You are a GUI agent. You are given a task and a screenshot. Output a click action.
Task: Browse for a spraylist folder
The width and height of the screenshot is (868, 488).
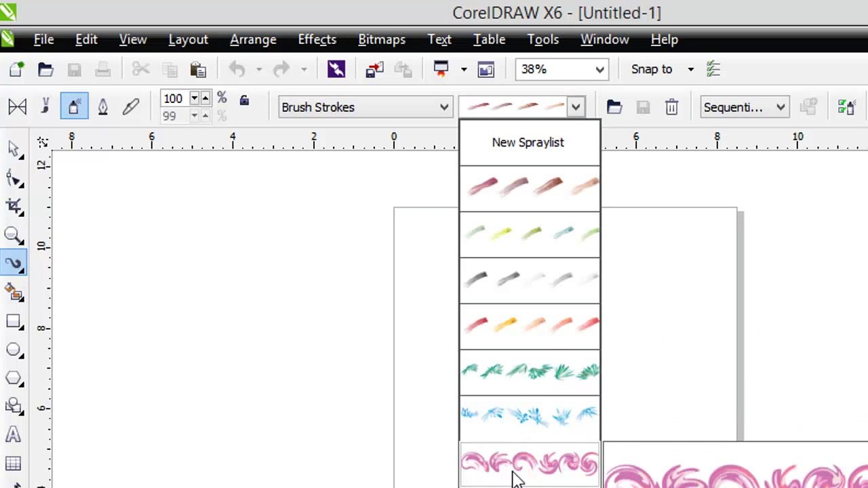click(614, 107)
